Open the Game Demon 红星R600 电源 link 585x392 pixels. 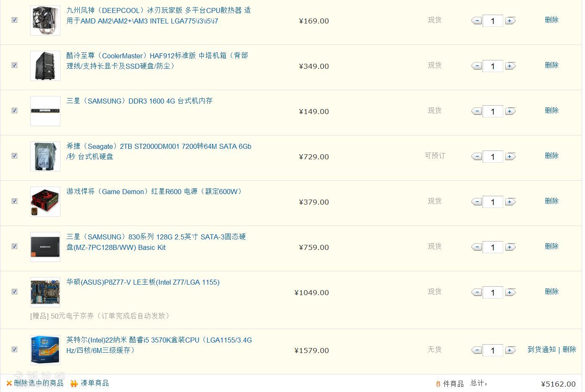click(x=155, y=192)
